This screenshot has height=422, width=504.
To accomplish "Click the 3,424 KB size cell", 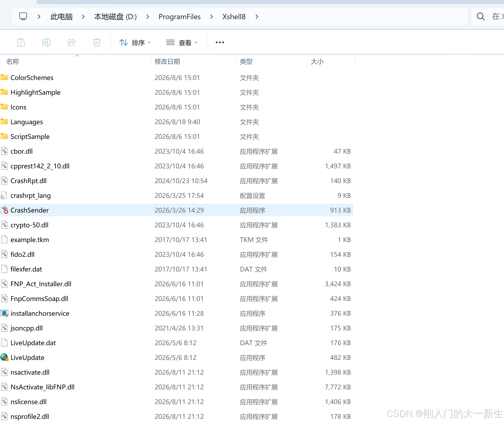I will tap(338, 284).
